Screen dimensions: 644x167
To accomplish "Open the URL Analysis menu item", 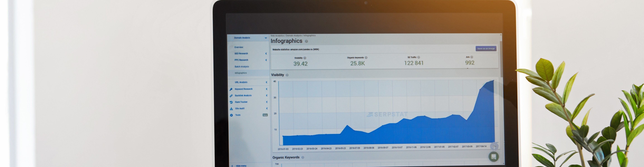I will (241, 82).
